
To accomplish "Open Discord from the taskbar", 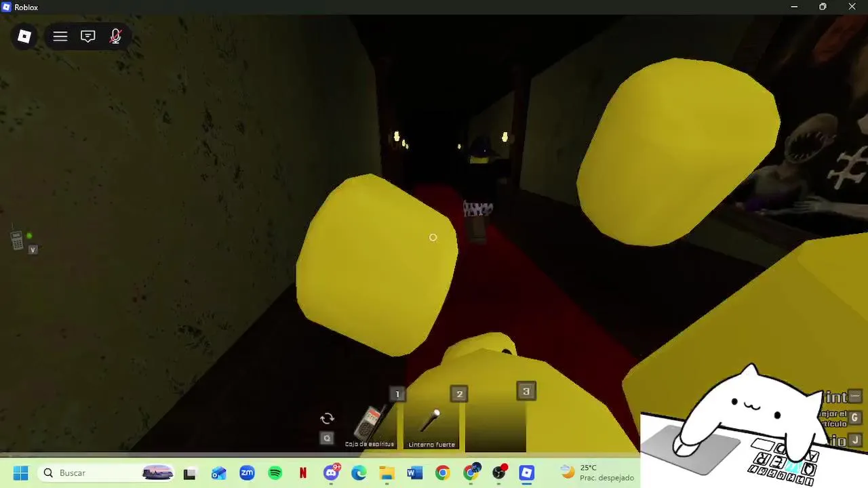I will [332, 473].
